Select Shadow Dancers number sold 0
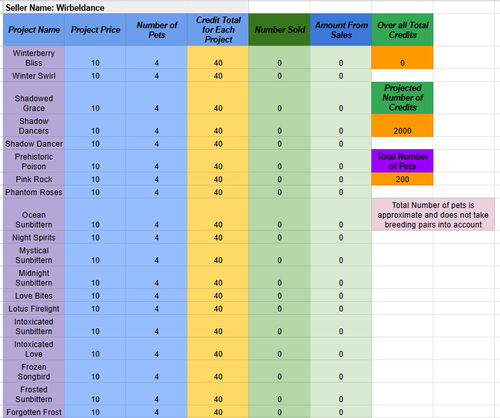Viewport: 500px width, 418px height. click(x=279, y=126)
